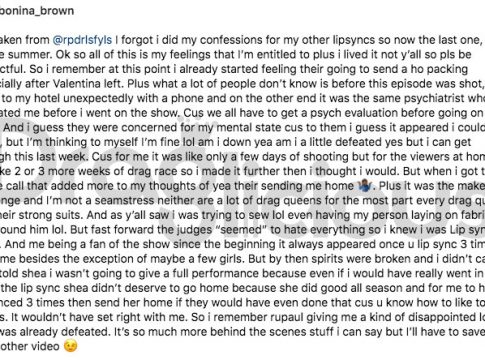Click the words 'other video' on last line

(30, 346)
